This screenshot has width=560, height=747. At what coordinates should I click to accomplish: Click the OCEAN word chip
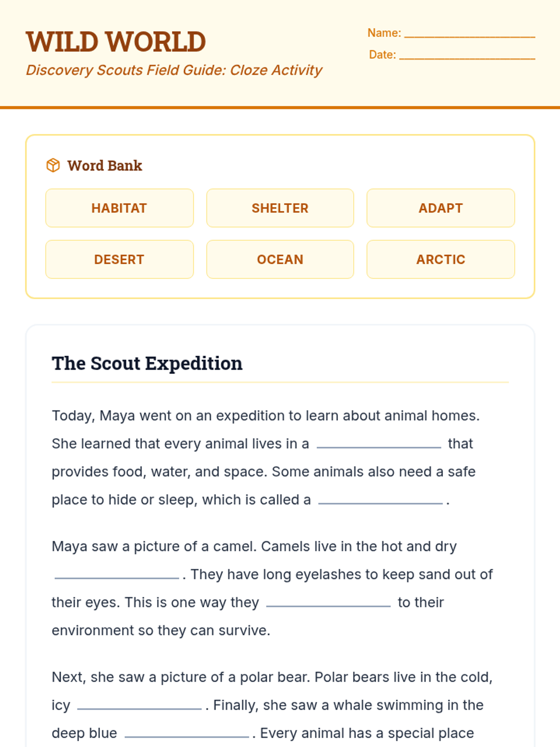tap(280, 260)
